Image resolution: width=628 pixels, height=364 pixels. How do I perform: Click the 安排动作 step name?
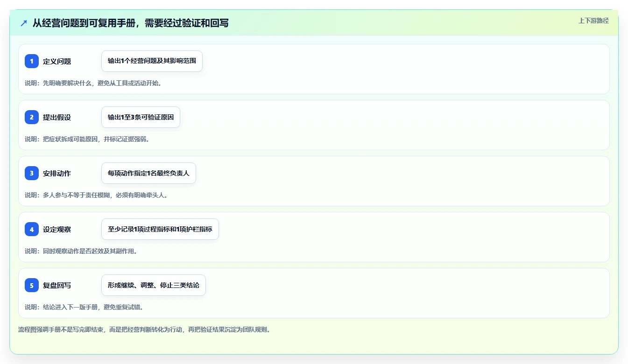tap(57, 173)
